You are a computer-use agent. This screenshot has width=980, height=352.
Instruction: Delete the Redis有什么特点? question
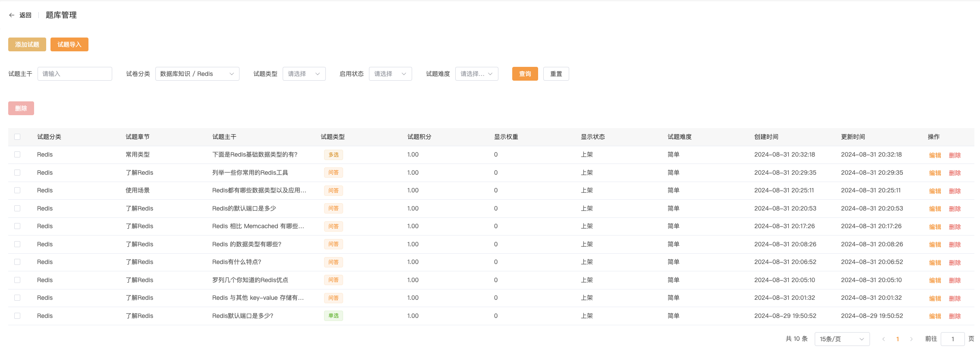[955, 263]
